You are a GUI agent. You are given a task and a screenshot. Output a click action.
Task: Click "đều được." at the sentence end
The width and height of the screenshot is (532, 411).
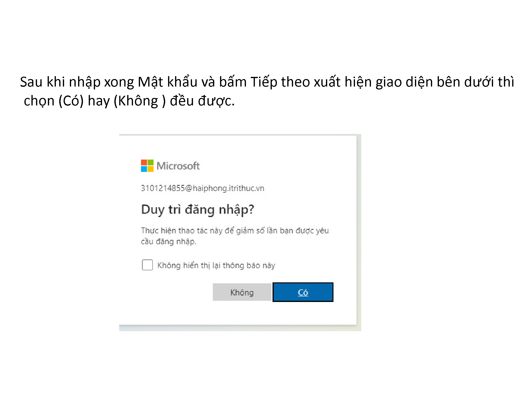point(202,101)
